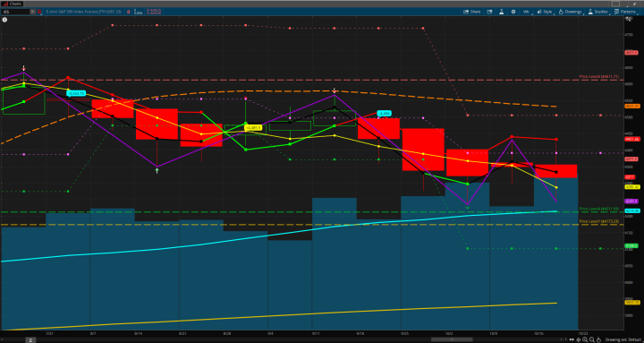The image size is (644, 343).
Task: Open the chart grid layout icon next to Share
Action: pyautogui.click(x=489, y=12)
